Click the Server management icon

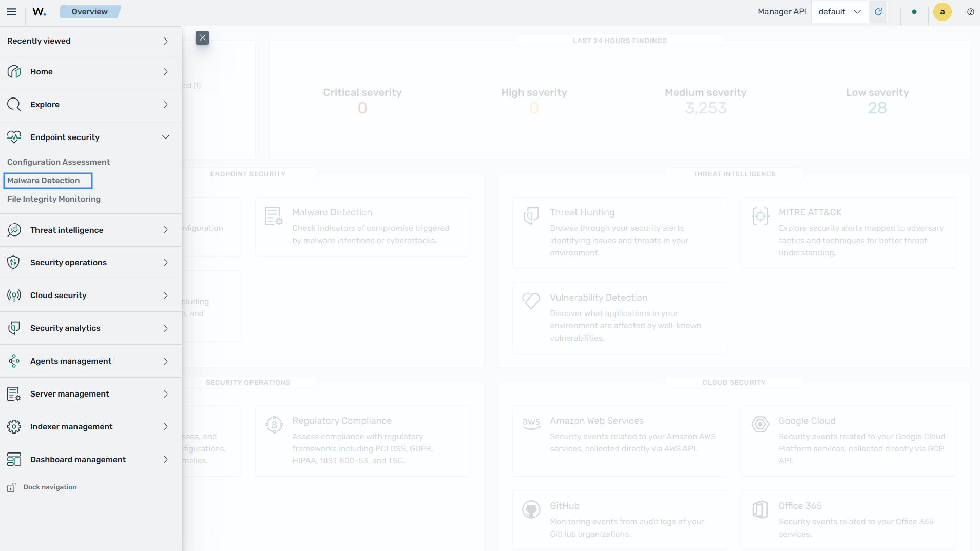14,394
